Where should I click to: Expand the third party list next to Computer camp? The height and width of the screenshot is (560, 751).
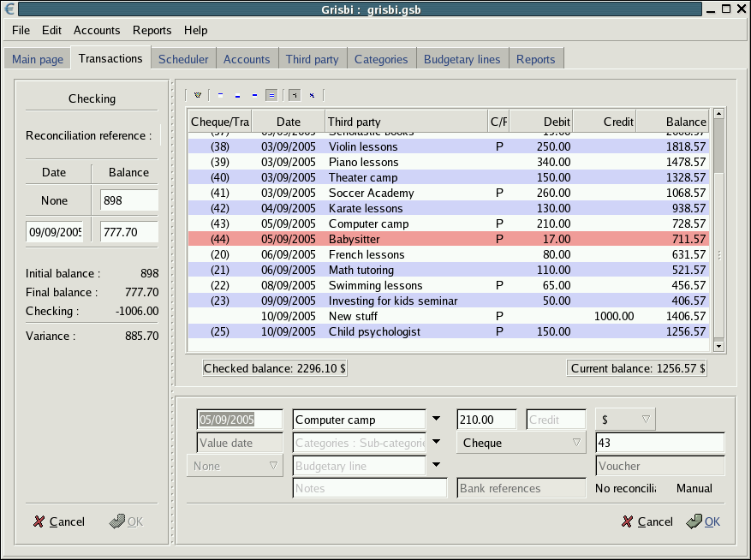(x=437, y=420)
